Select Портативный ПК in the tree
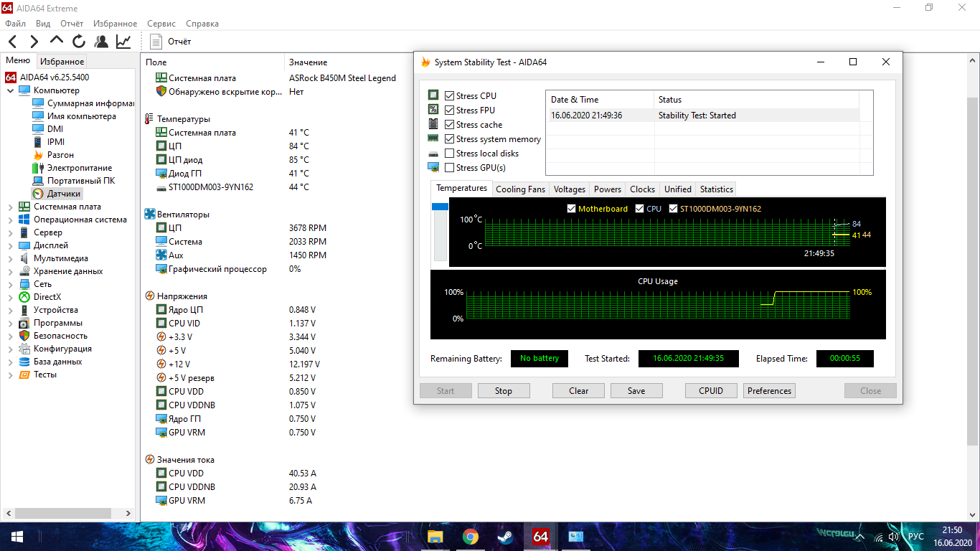The image size is (980, 551). (x=73, y=181)
